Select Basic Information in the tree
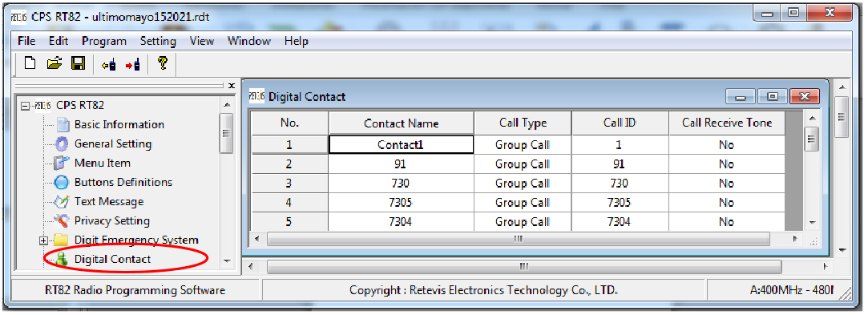Image resolution: width=868 pixels, height=315 pixels. tap(119, 124)
